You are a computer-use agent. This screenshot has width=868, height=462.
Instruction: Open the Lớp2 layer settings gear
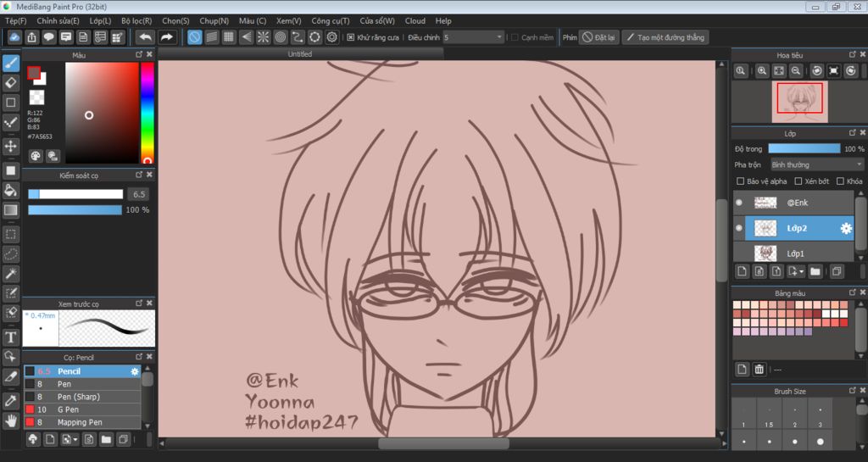(846, 228)
